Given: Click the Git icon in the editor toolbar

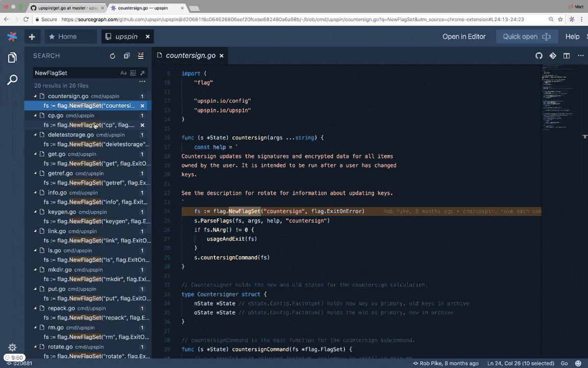Looking at the screenshot, I should pos(553,56).
